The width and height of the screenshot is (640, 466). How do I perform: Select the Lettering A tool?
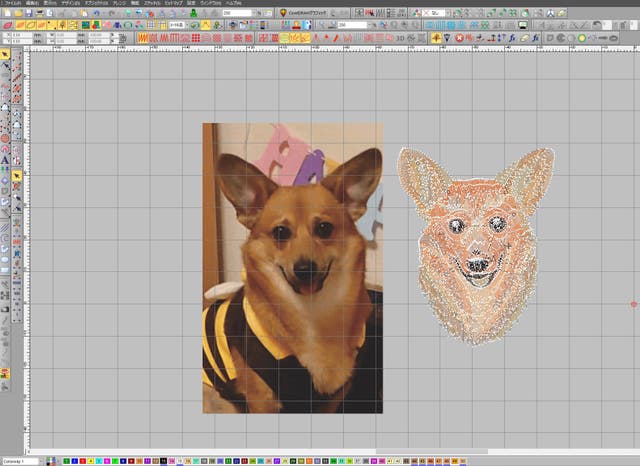tap(5, 160)
